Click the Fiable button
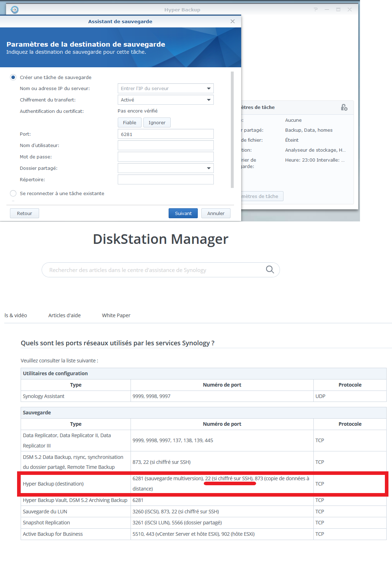Image resolution: width=392 pixels, height=576 pixels. (x=129, y=122)
